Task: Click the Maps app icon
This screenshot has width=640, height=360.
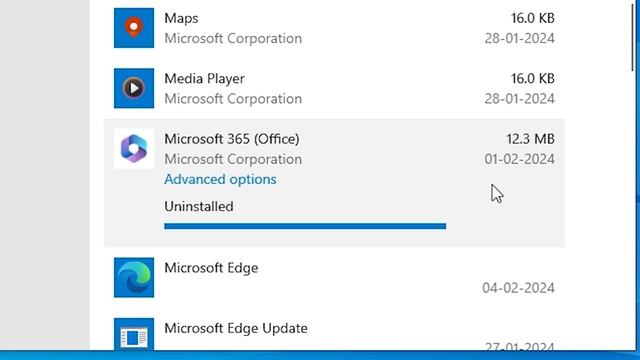Action: tap(134, 28)
